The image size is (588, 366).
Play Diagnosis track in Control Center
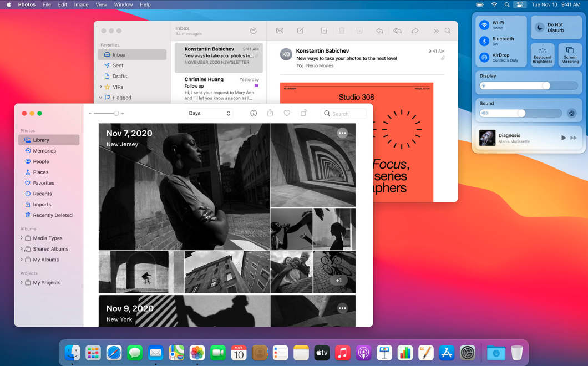point(563,138)
